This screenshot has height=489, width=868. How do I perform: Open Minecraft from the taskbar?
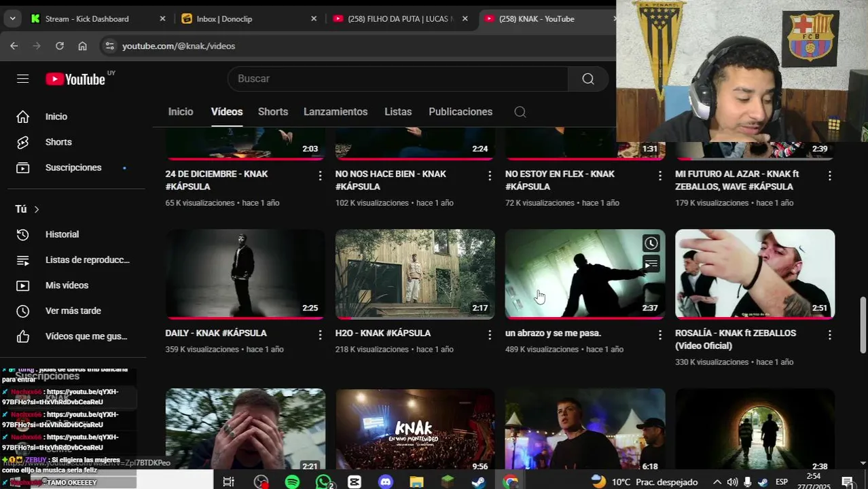[x=447, y=482]
